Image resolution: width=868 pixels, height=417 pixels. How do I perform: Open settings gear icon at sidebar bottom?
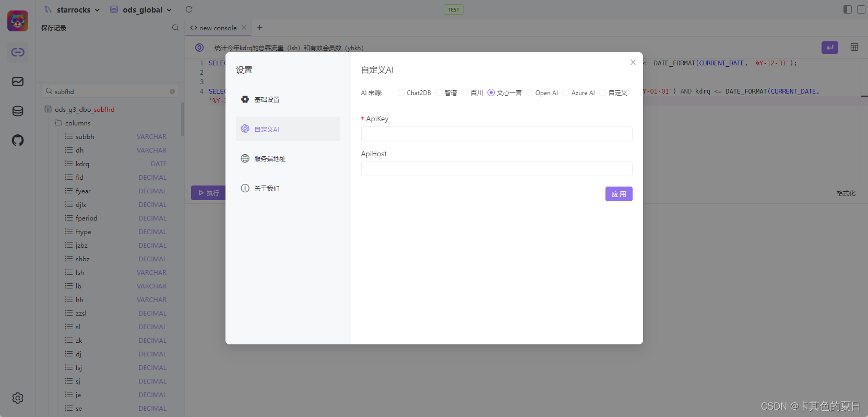tap(18, 398)
